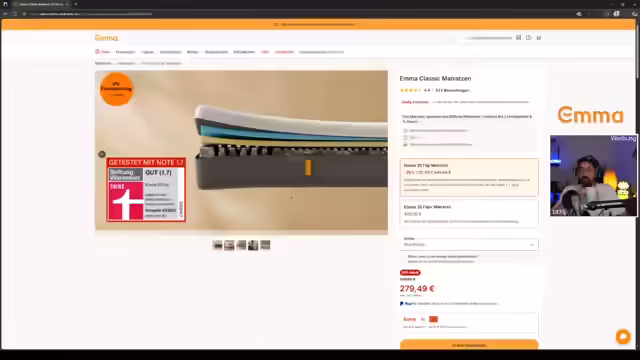Click the Emma logo in the site header
The width and height of the screenshot is (640, 360).
coord(106,38)
